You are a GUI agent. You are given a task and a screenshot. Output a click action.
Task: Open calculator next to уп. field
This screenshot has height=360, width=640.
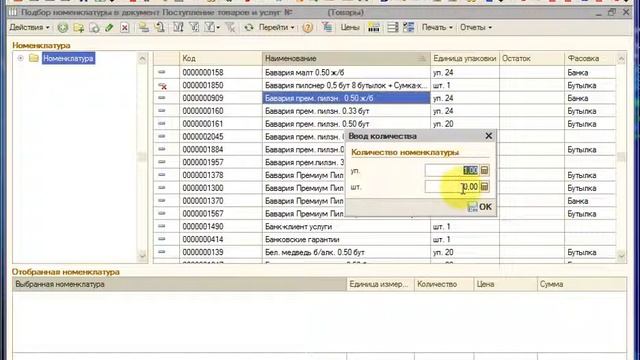[484, 170]
